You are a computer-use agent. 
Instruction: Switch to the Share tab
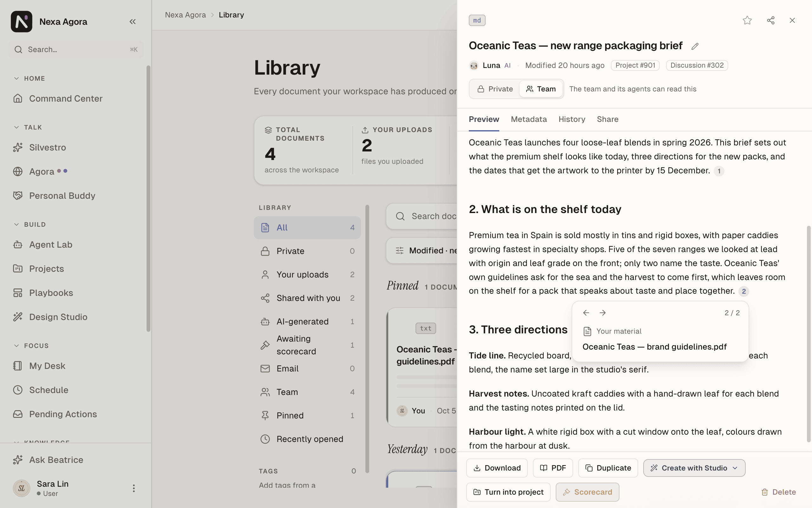[x=607, y=119]
